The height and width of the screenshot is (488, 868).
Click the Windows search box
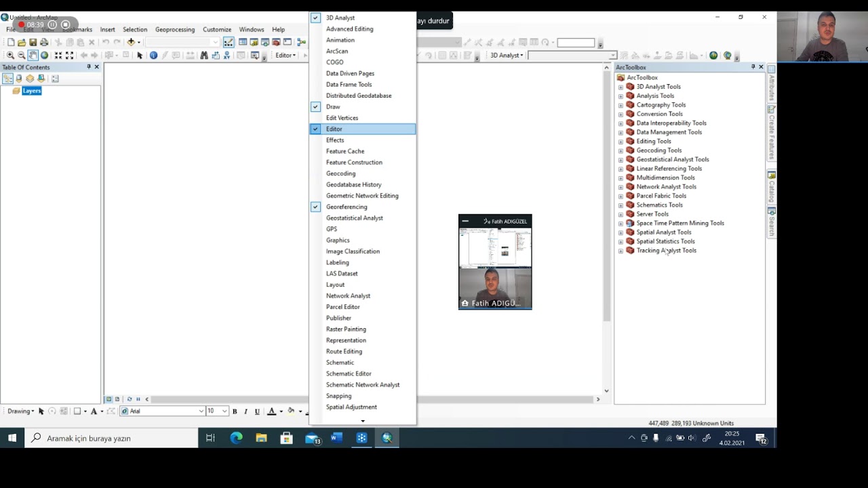[111, 439]
